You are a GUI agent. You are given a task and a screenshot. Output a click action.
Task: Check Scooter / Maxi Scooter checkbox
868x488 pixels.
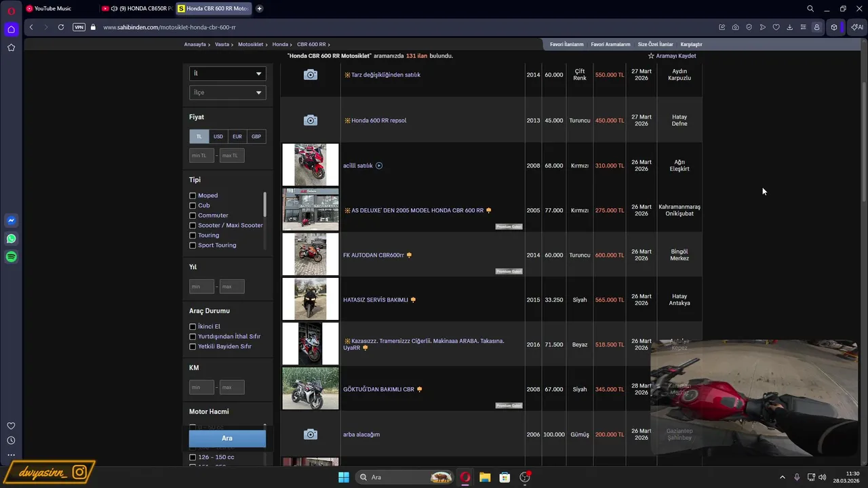(x=193, y=226)
